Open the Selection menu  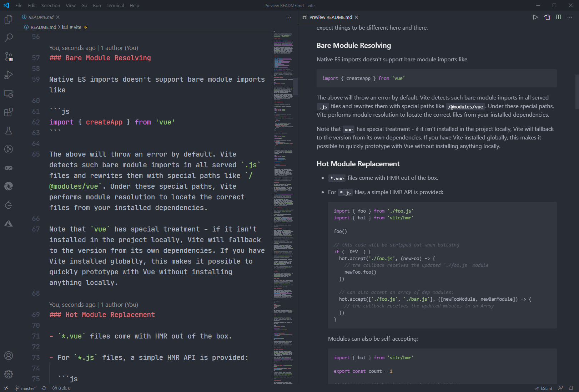[x=51, y=5]
